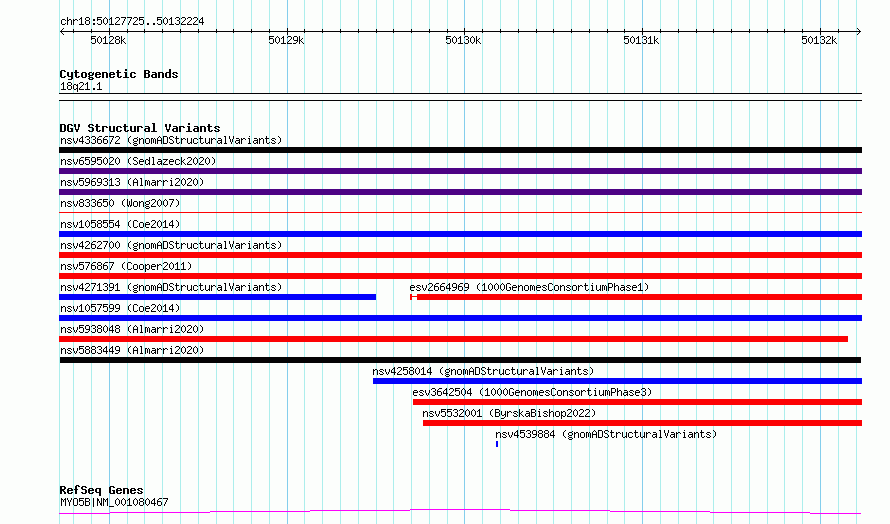Click nsv5883449 (Almarri2020) label

click(132, 350)
